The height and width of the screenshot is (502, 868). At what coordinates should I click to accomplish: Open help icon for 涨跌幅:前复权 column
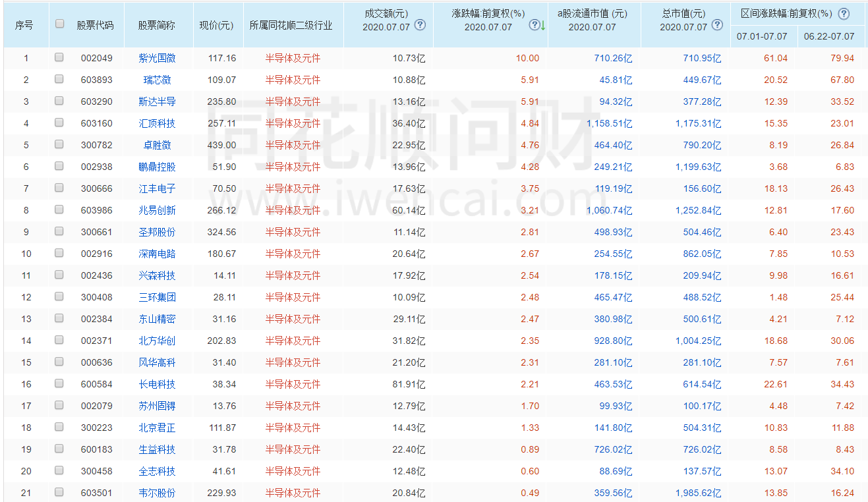(535, 25)
